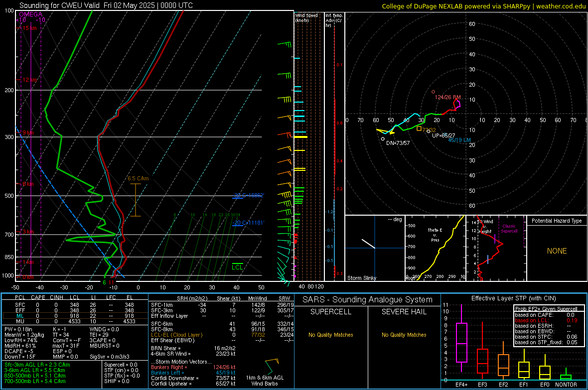
Task: Click the Corfidi Downshear value
Action: pos(193,378)
